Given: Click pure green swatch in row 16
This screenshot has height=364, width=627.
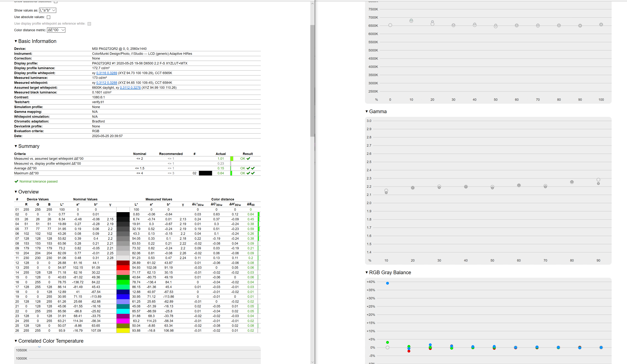Looking at the screenshot, I should click(123, 282).
